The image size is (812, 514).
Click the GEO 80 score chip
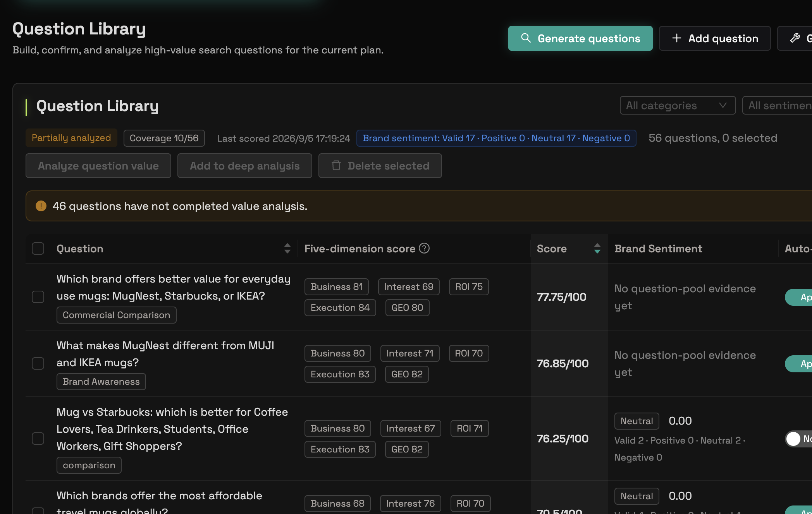coord(407,308)
